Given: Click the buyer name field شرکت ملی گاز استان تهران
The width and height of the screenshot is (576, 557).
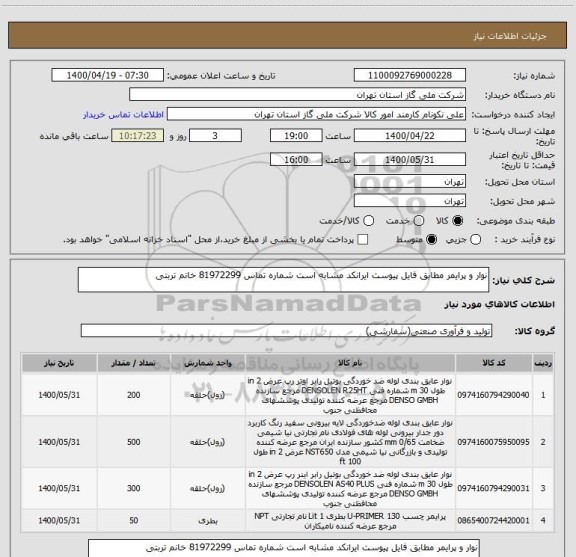Looking at the screenshot, I should (x=297, y=95).
